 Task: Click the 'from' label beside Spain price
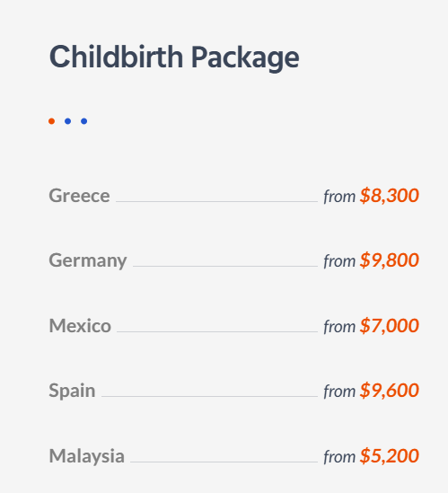coord(339,392)
